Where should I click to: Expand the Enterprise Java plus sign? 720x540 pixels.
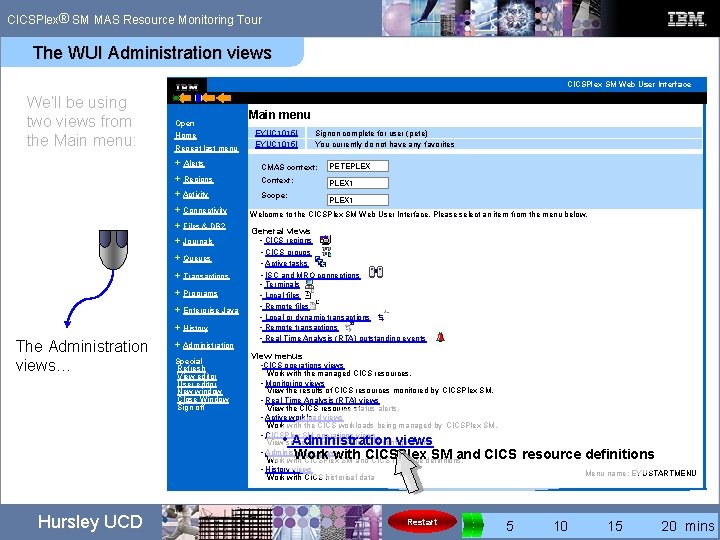[x=177, y=310]
